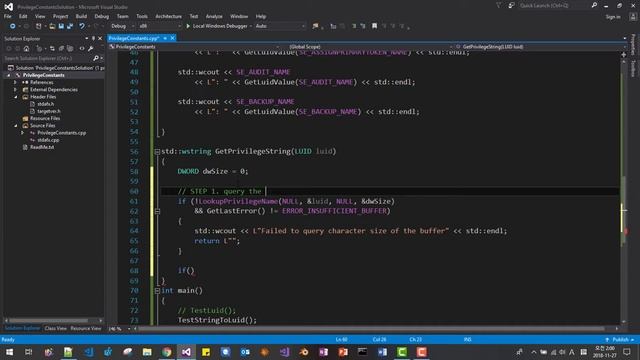Screen dimensions: 640x360
Task: Click the Navigate Backward toolbar icon
Action: pos(12,26)
